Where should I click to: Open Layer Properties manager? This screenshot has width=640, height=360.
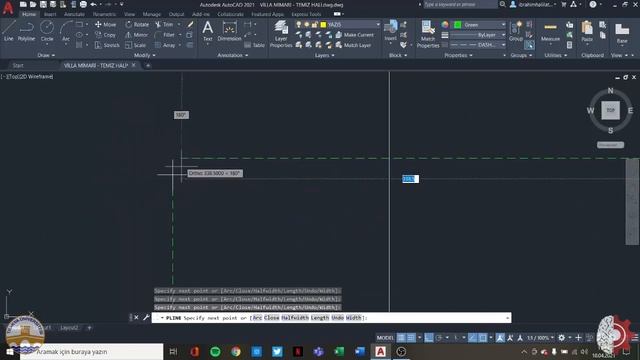point(281,33)
